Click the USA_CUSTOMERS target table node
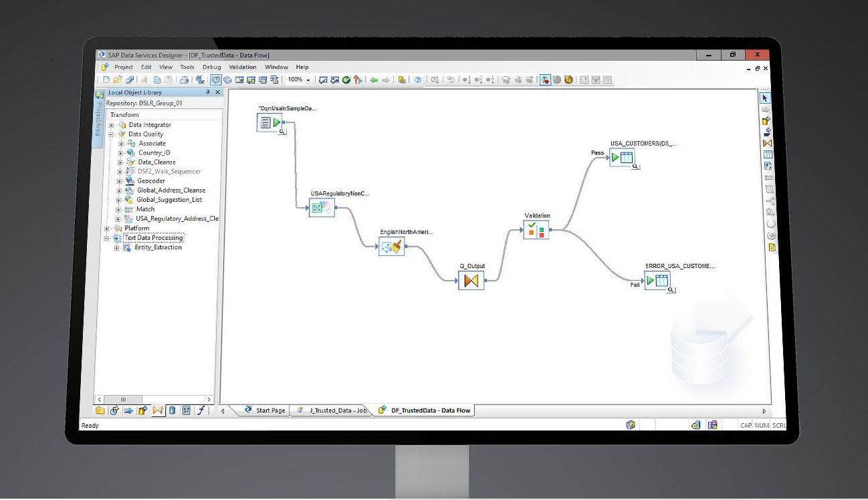 pyautogui.click(x=621, y=157)
